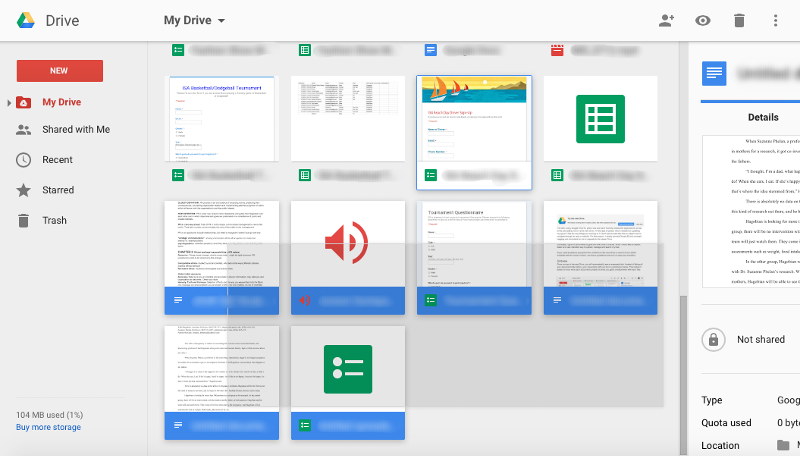The height and width of the screenshot is (456, 800).
Task: Open the Recent view
Action: [x=57, y=160]
